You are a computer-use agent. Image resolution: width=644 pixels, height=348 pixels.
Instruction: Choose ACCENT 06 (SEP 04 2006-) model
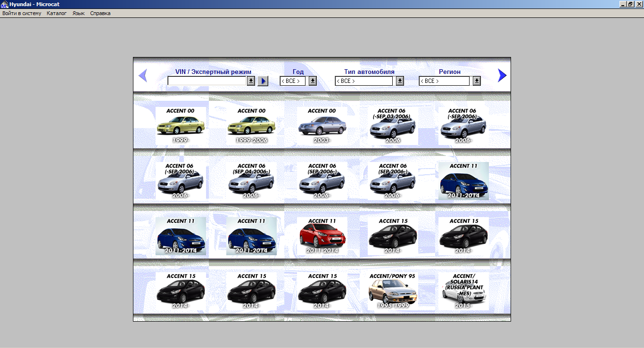coord(251,181)
